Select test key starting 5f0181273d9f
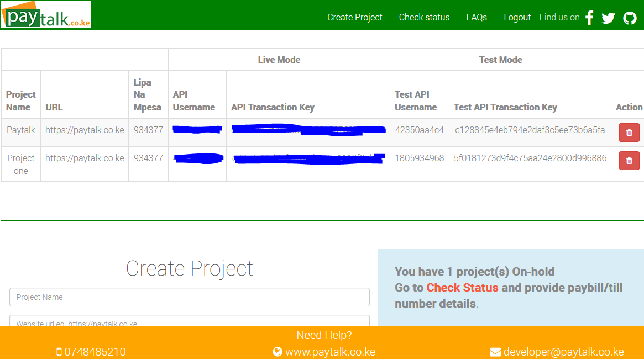The width and height of the screenshot is (644, 360). [530, 158]
